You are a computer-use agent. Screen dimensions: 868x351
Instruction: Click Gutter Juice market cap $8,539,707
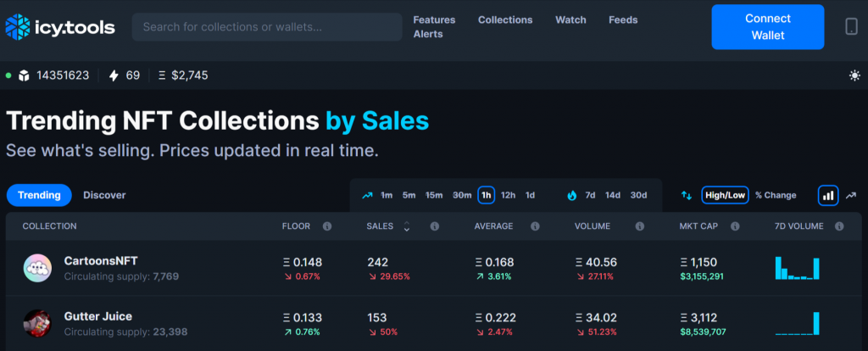pos(703,331)
